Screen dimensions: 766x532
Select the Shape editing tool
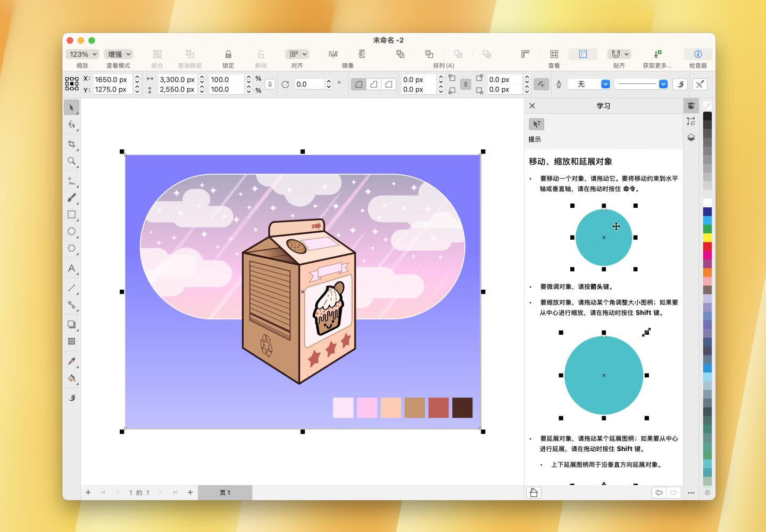[72, 125]
